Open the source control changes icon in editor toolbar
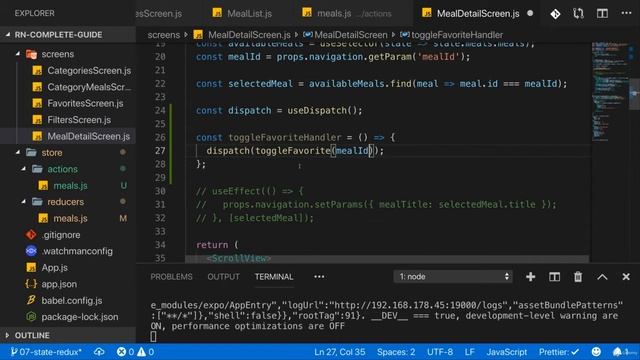The height and width of the screenshot is (360, 640). (555, 14)
